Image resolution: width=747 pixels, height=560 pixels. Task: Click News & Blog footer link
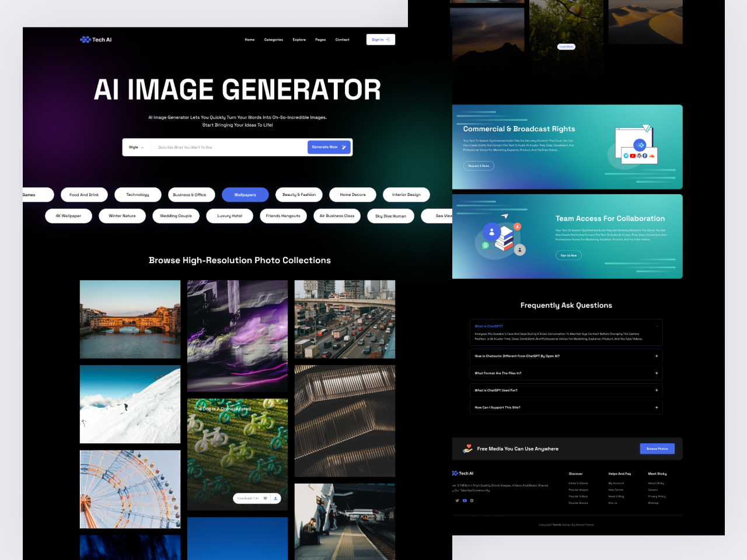pyautogui.click(x=616, y=496)
